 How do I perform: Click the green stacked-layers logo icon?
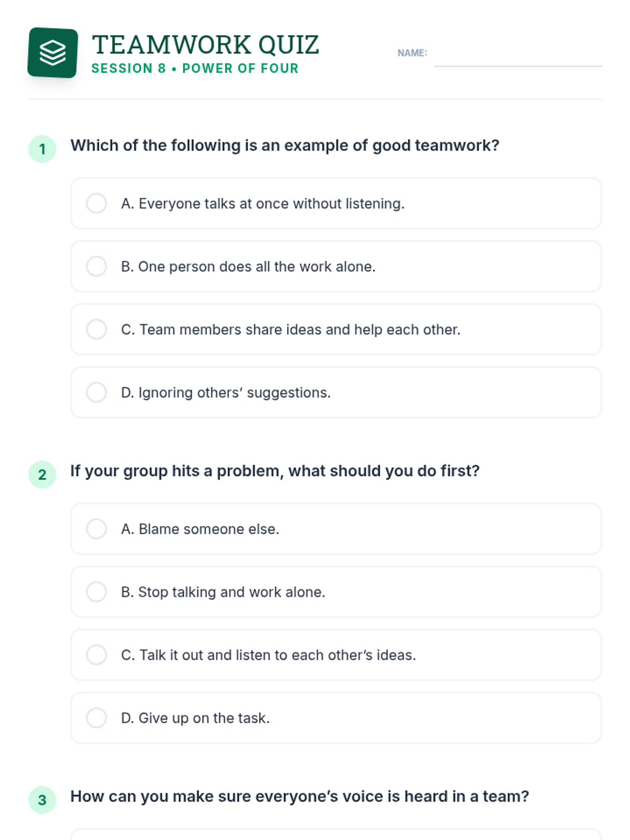point(52,52)
